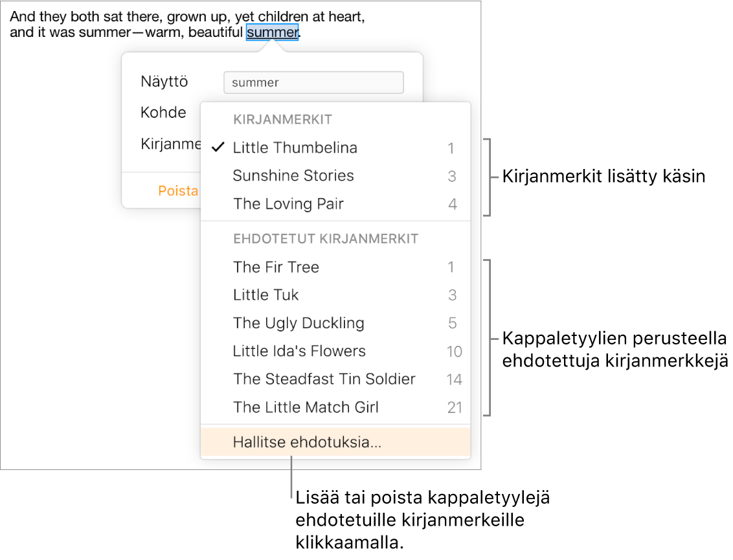
Task: Click the highlighted "summer" link in text
Action: 272,32
